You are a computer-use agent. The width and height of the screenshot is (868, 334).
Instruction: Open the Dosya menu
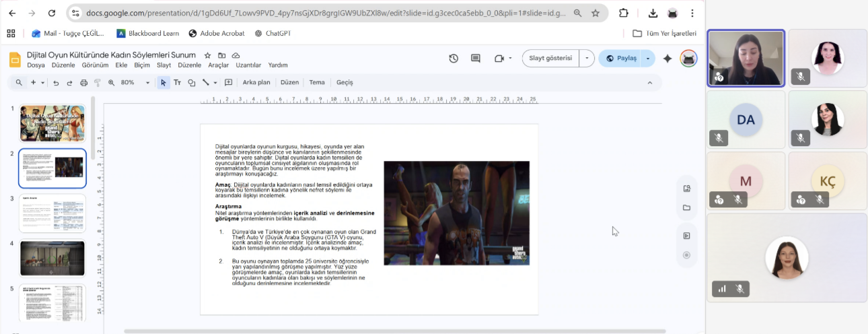point(36,65)
